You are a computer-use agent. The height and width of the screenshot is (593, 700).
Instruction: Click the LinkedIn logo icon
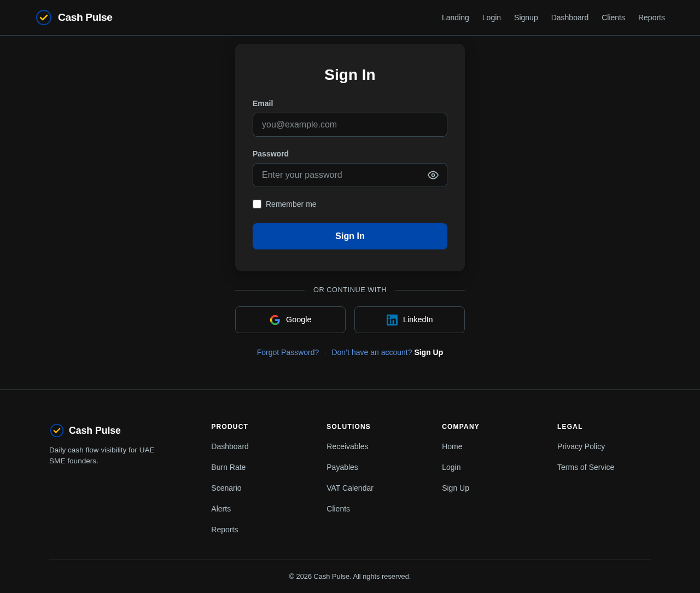392,320
